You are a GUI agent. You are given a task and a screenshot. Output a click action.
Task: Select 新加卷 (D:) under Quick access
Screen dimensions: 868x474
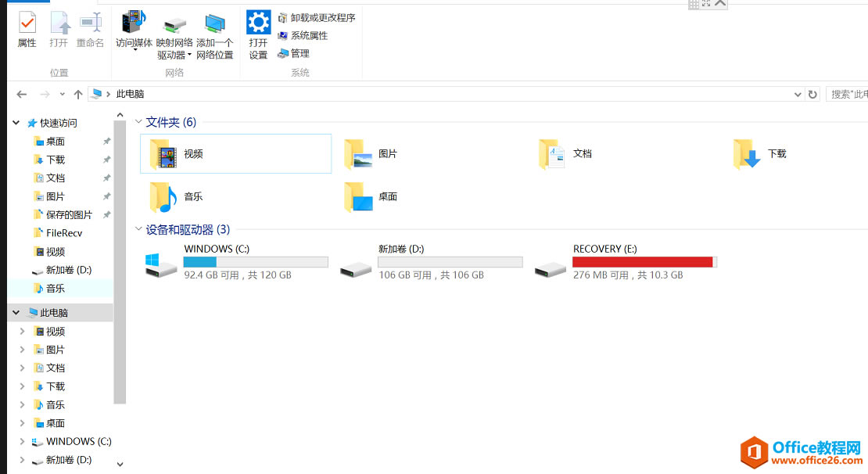(x=69, y=270)
